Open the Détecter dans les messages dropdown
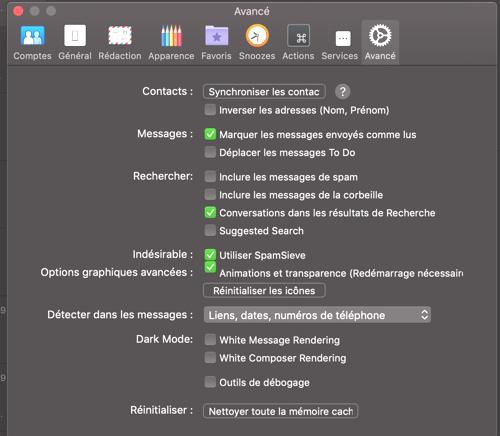The width and height of the screenshot is (500, 436). coord(317,315)
